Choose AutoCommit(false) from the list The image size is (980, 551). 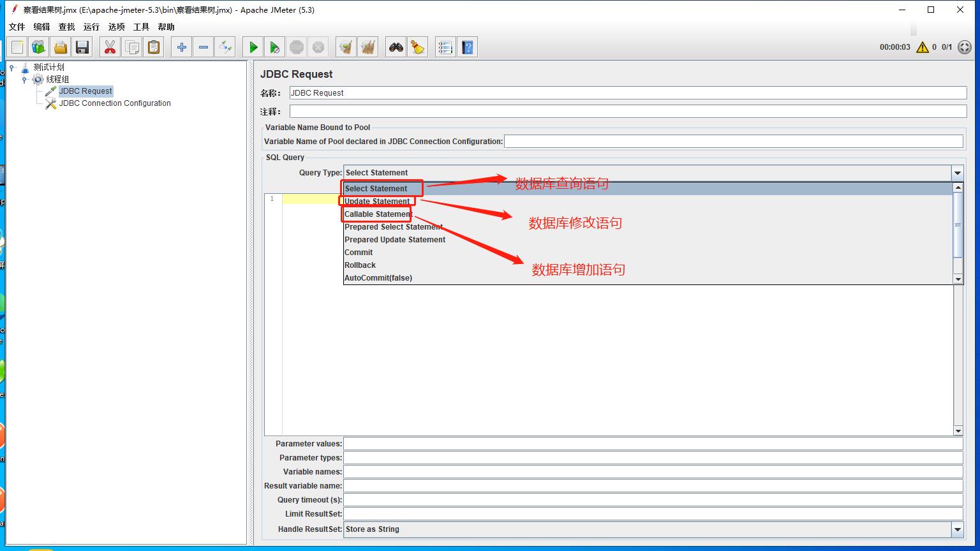click(648, 278)
